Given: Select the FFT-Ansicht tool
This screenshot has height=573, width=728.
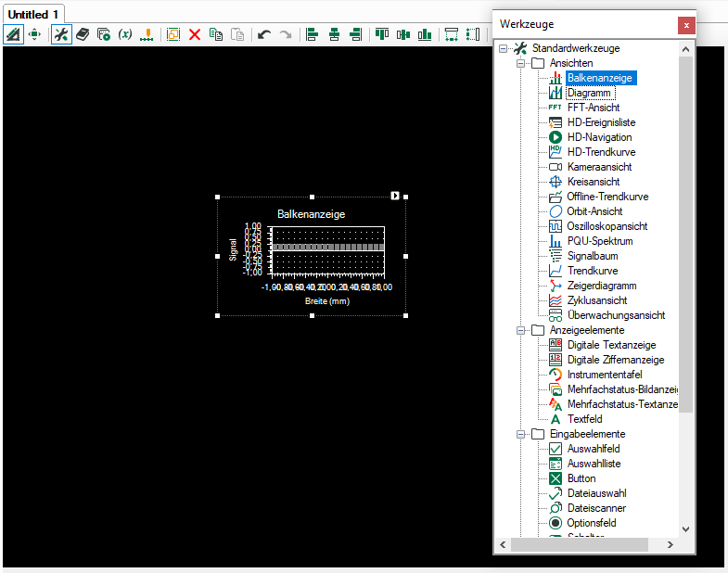Looking at the screenshot, I should point(594,108).
